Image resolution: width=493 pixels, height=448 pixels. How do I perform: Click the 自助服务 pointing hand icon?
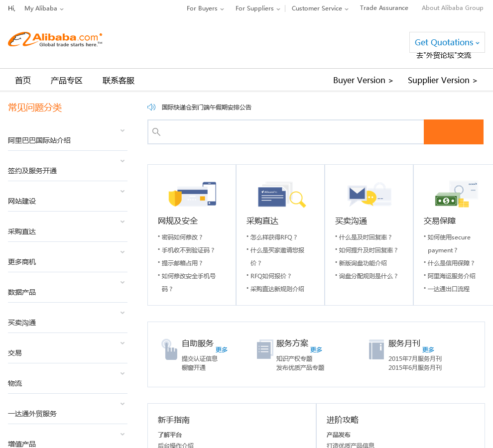(x=169, y=349)
